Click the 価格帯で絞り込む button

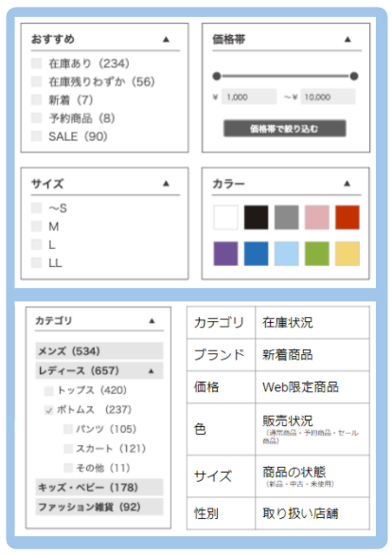(285, 129)
